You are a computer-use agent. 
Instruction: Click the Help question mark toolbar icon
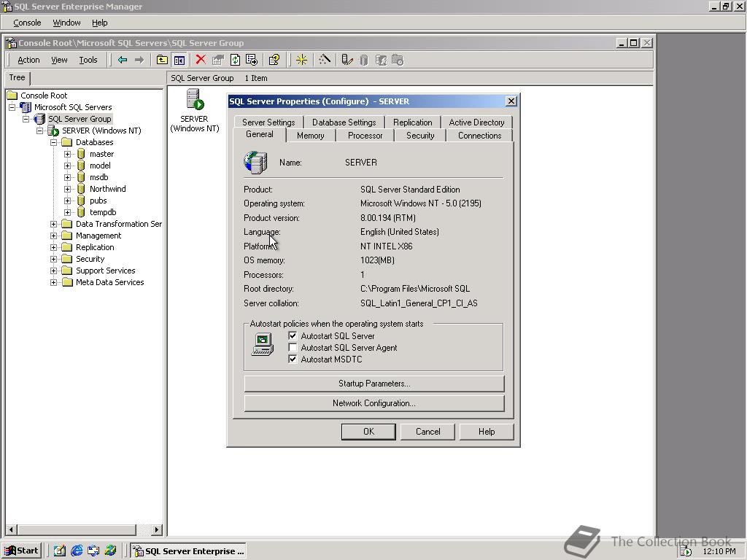(x=274, y=60)
